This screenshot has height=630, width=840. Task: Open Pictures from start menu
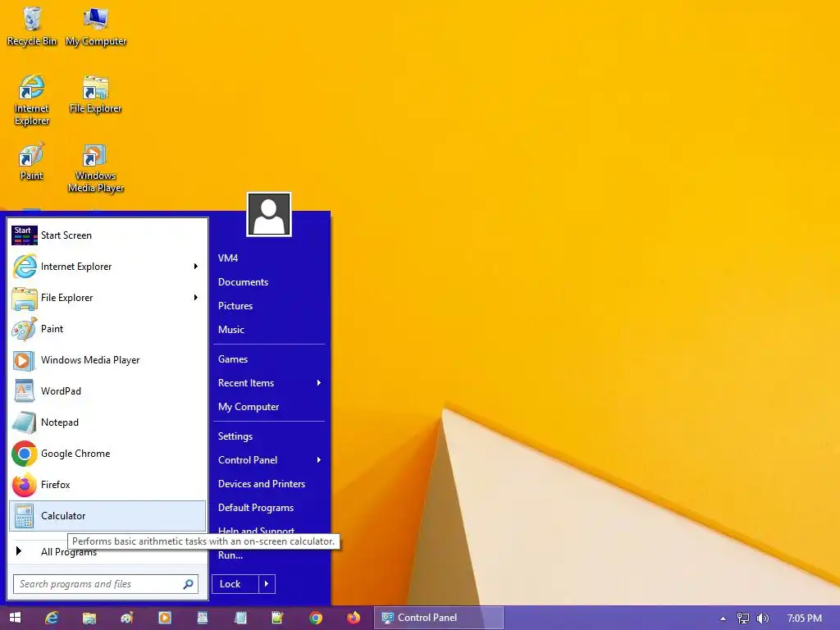(x=235, y=305)
